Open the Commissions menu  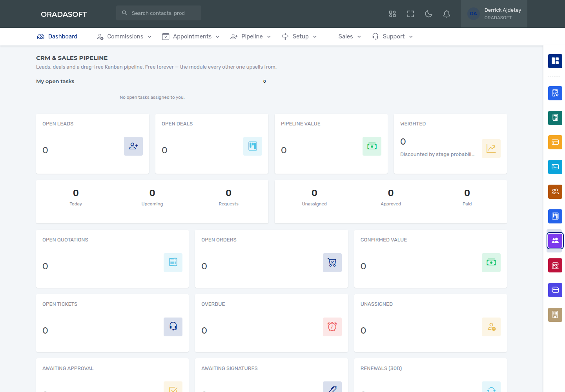[124, 36]
